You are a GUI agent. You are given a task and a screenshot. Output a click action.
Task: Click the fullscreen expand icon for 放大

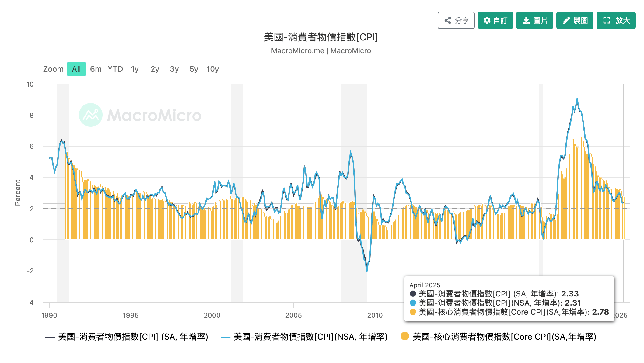[607, 20]
